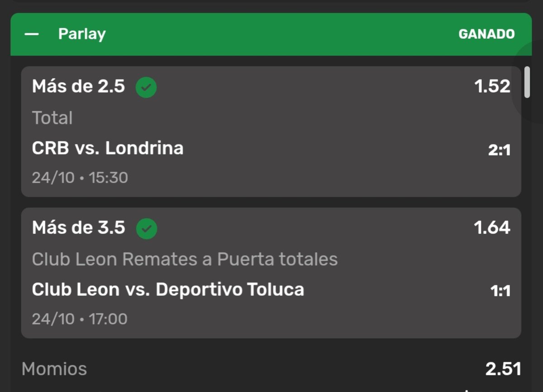Open Club Leon vs. Deportivo Toluca match
Image resolution: width=543 pixels, height=392 pixels.
168,289
